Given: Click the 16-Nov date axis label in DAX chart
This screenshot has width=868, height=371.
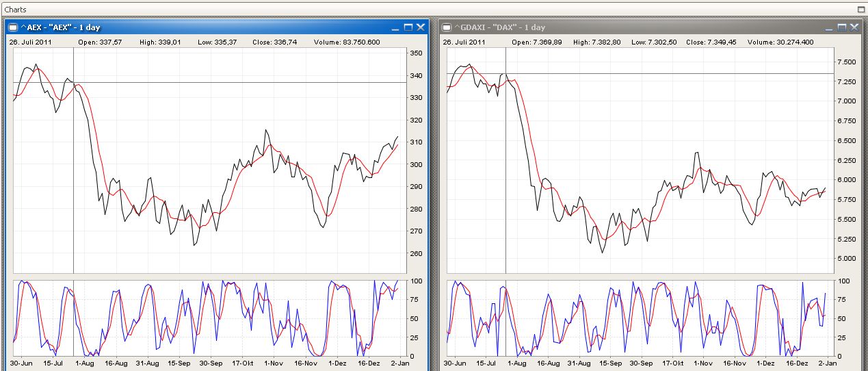Looking at the screenshot, I should (x=734, y=363).
